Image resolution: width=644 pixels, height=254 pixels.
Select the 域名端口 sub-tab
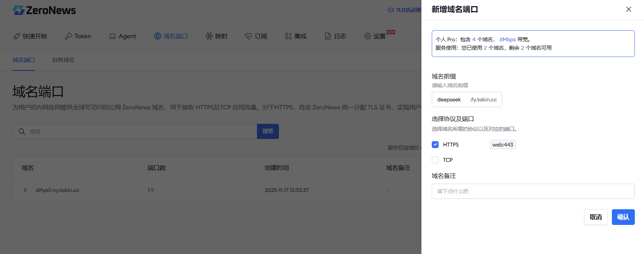click(24, 60)
